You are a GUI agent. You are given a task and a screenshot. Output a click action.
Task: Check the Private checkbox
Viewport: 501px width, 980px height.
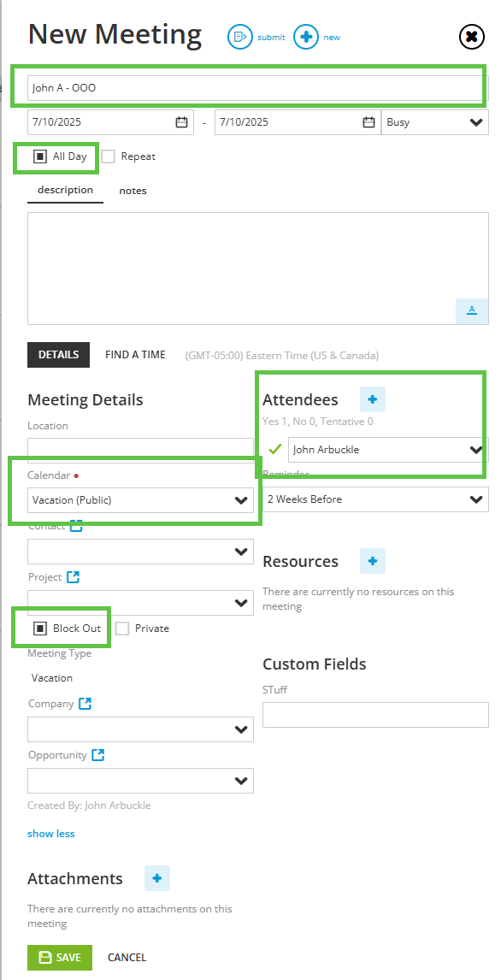click(x=122, y=629)
